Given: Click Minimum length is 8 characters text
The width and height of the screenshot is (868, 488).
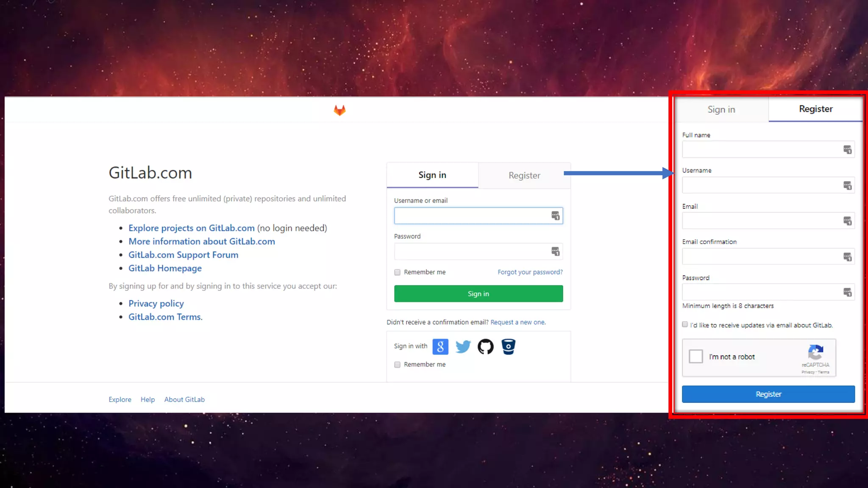Looking at the screenshot, I should pyautogui.click(x=728, y=306).
